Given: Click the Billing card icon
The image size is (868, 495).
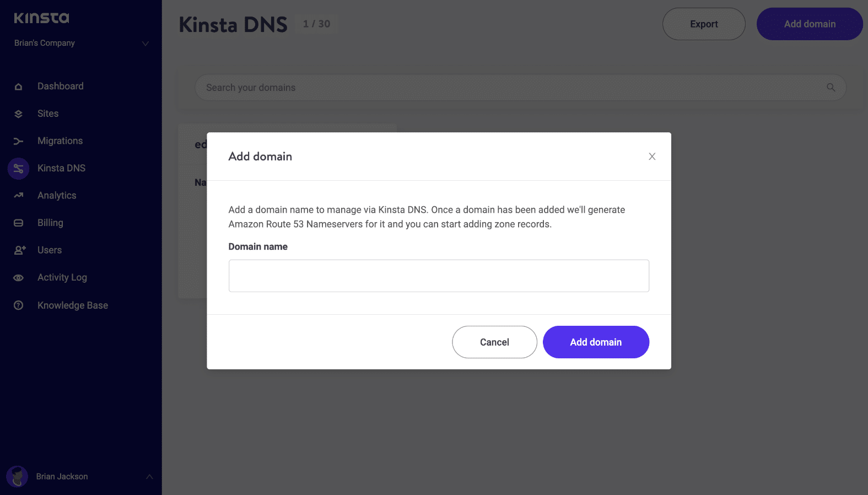Looking at the screenshot, I should tap(18, 223).
